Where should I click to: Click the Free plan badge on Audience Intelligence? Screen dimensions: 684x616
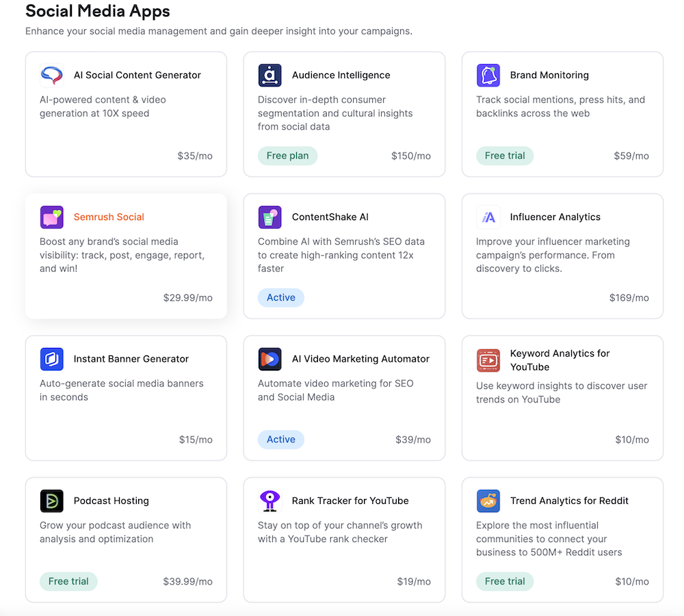pos(287,156)
